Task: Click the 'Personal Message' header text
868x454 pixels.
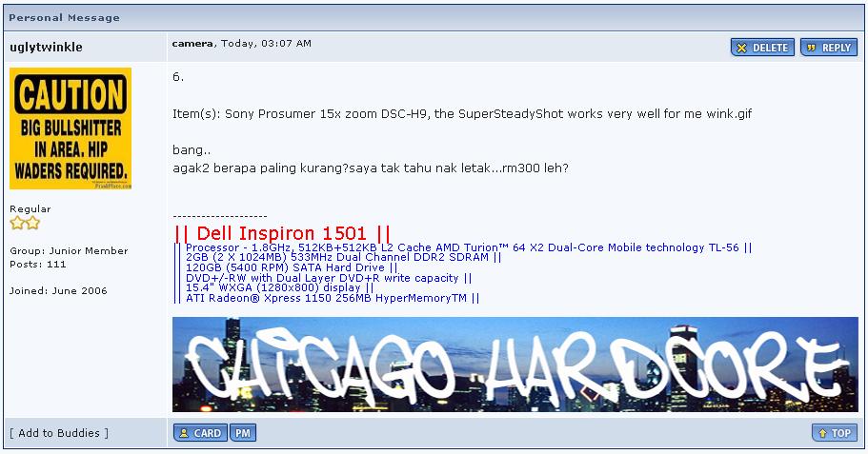Action: tap(64, 18)
